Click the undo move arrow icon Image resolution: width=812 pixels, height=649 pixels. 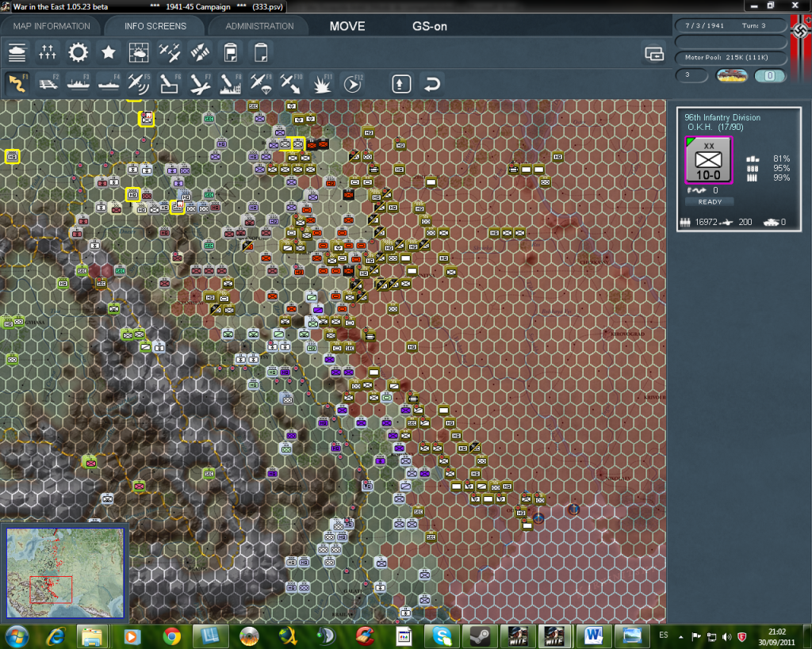click(x=432, y=84)
